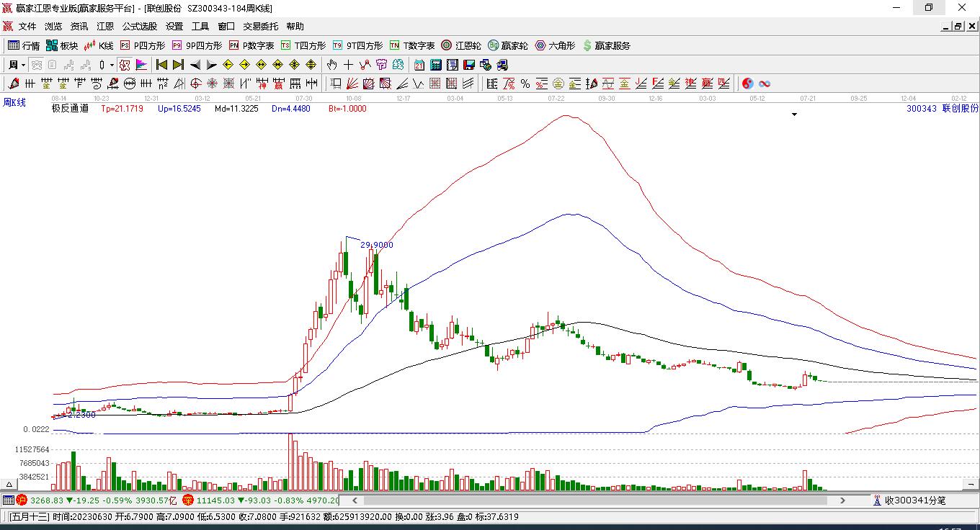
Task: Toggle the color flag chart icon
Action: [141, 65]
